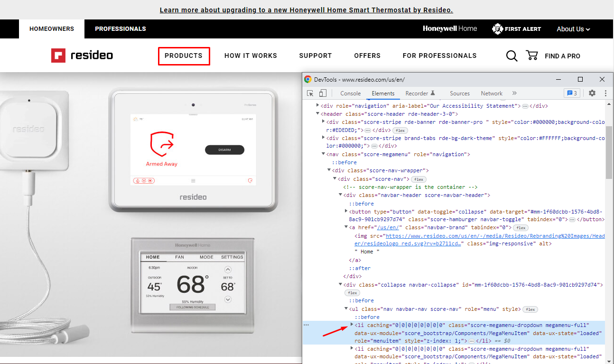The height and width of the screenshot is (364, 614).
Task: Open the shopping cart icon
Action: 532,56
